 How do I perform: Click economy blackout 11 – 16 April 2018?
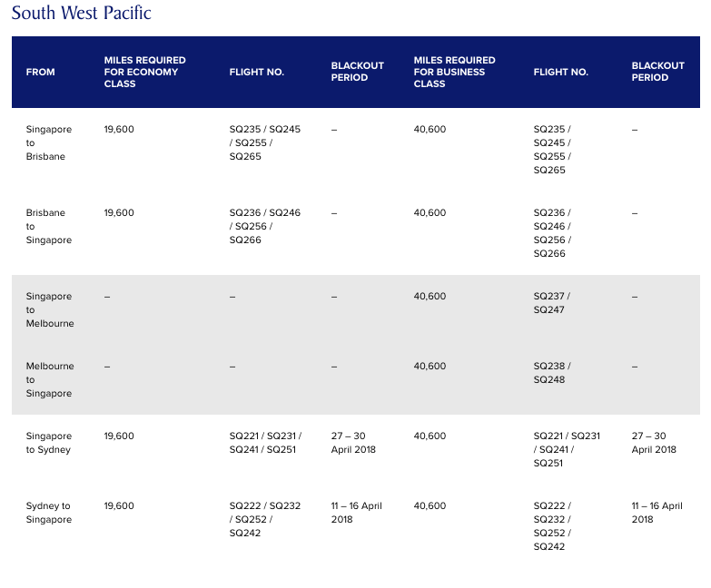pyautogui.click(x=356, y=513)
